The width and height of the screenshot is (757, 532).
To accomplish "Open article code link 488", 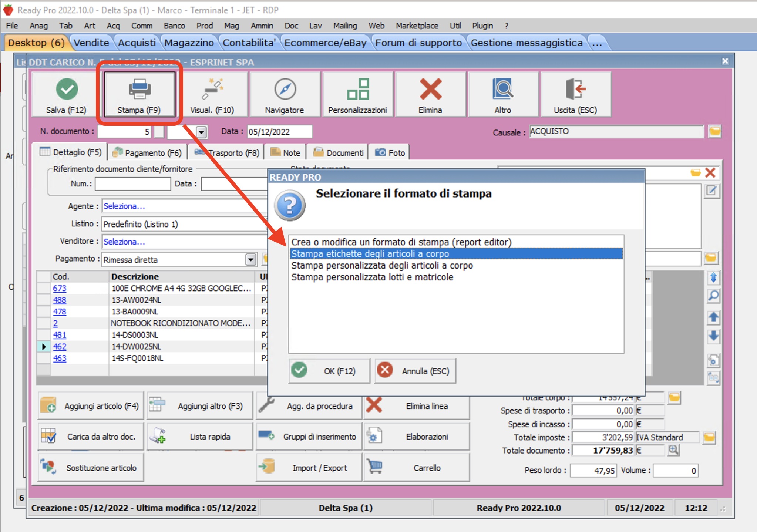I will (60, 300).
